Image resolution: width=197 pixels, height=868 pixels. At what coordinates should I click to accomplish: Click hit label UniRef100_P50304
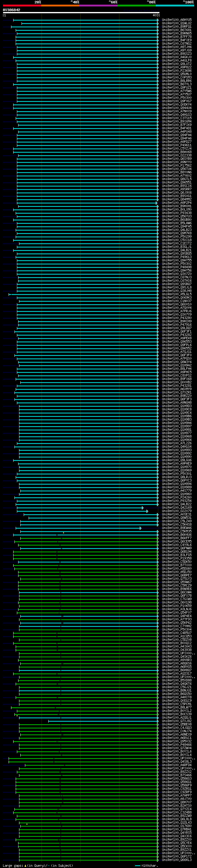[177, 629]
